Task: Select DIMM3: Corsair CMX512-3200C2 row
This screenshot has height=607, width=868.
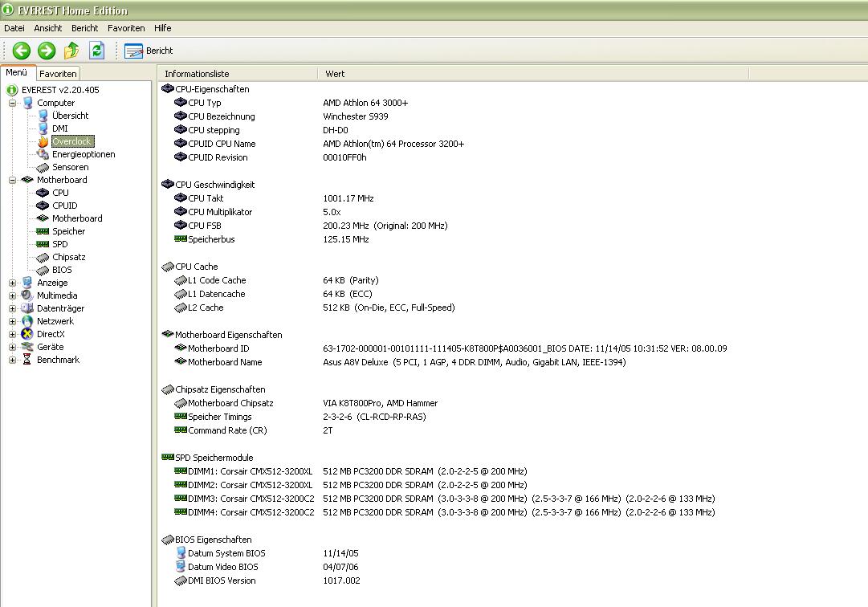Action: tap(444, 499)
